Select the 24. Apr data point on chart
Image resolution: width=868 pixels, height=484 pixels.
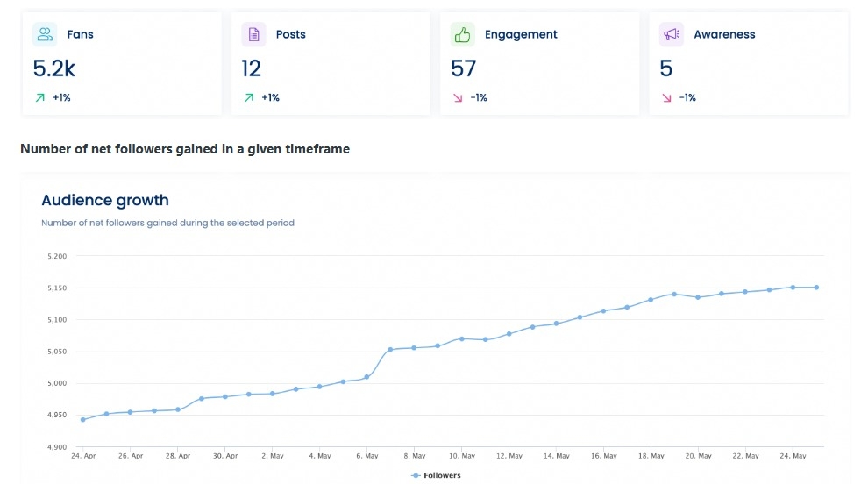pos(83,419)
